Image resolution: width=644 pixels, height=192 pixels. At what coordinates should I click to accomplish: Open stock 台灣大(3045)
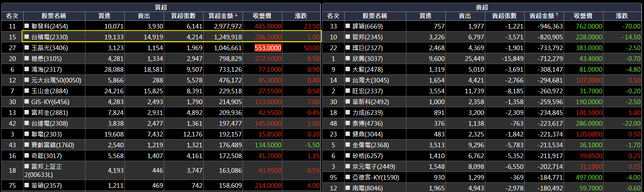coord(370,80)
